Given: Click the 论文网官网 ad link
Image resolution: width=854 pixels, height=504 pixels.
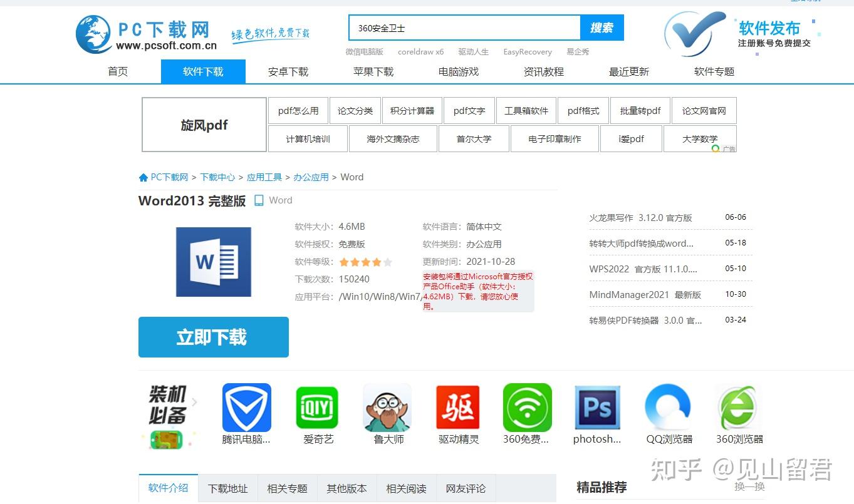Looking at the screenshot, I should (x=704, y=111).
